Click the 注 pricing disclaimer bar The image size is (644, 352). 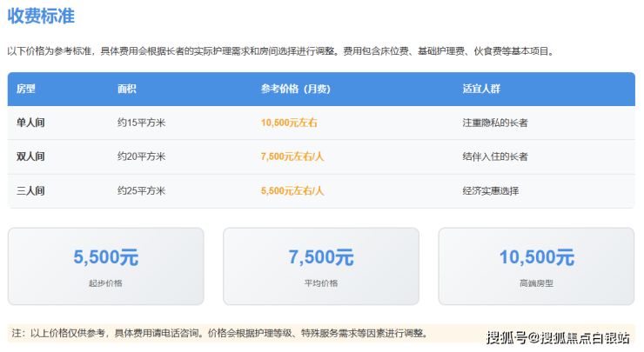pyautogui.click(x=219, y=333)
